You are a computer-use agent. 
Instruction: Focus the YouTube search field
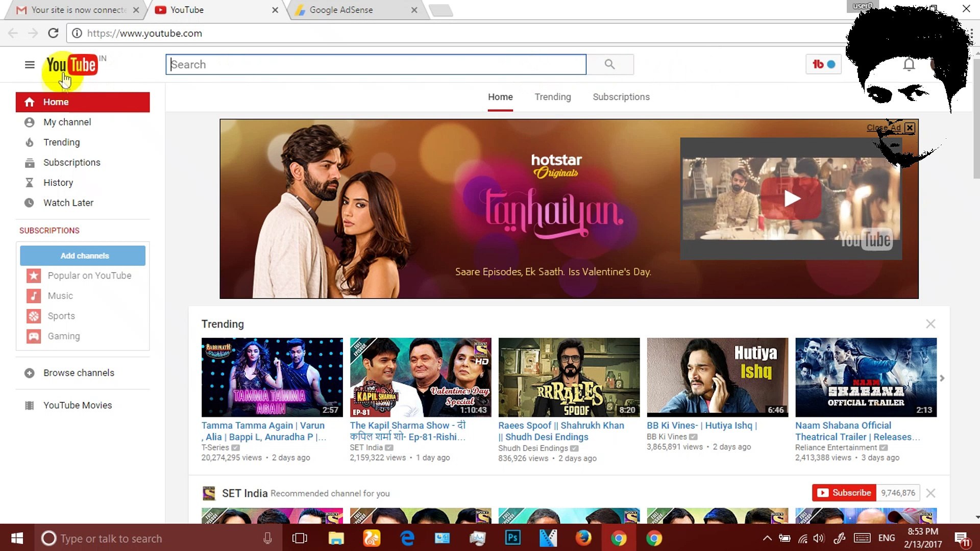(376, 64)
